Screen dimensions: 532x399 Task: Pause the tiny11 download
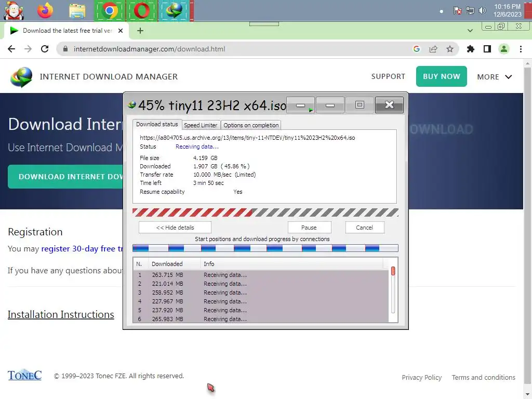point(309,228)
